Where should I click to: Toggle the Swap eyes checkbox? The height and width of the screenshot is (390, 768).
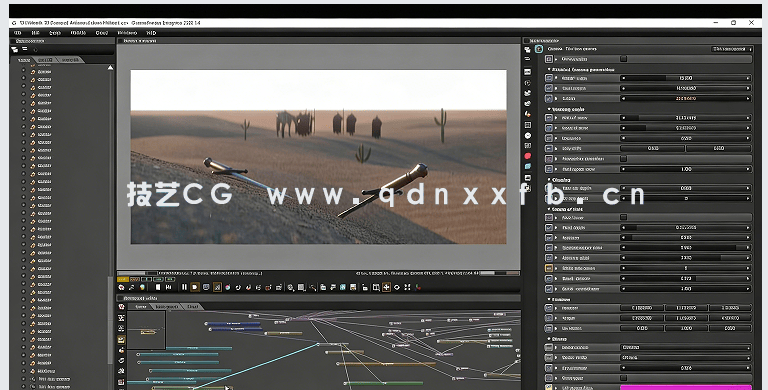[624, 378]
